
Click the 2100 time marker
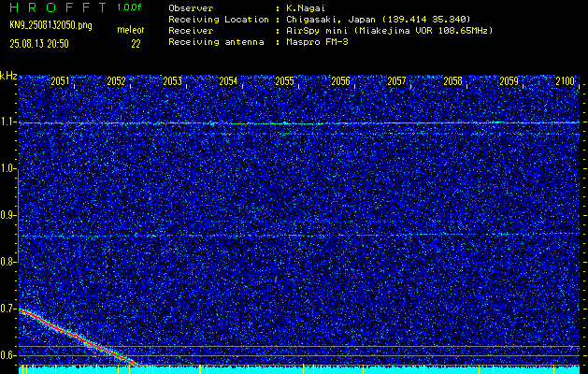[566, 81]
